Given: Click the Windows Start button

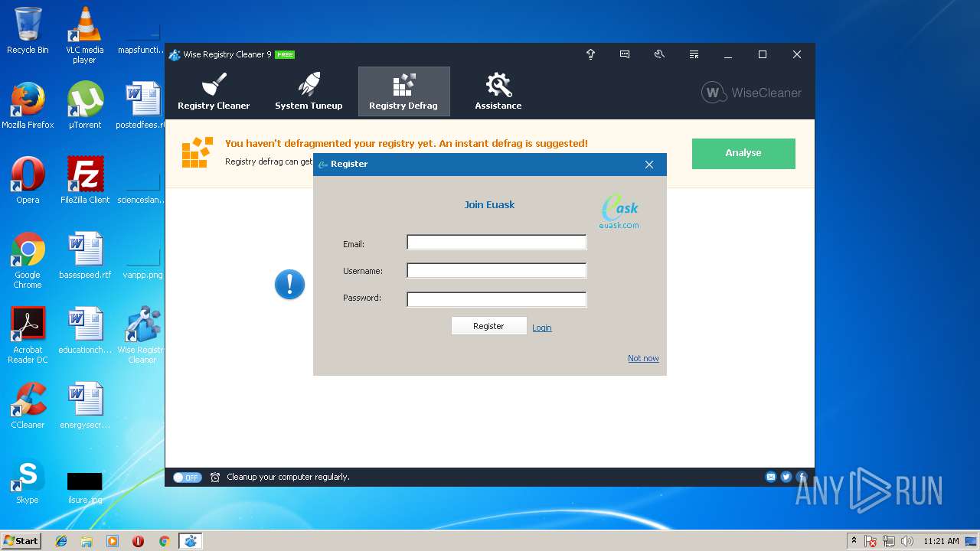Looking at the screenshot, I should click(21, 540).
